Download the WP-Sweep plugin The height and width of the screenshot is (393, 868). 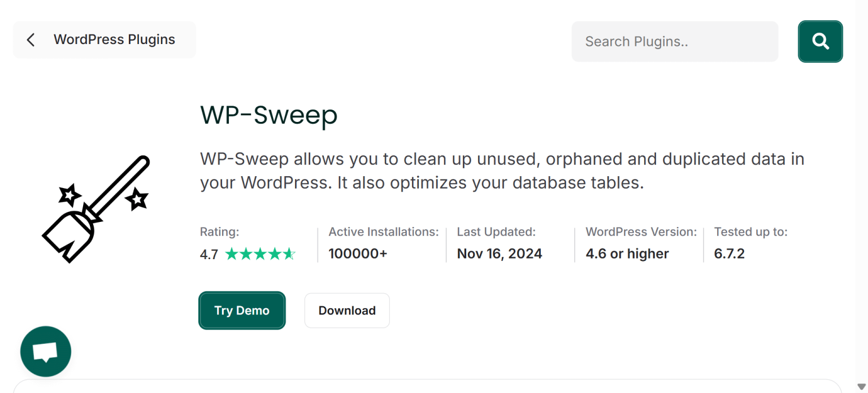[346, 310]
